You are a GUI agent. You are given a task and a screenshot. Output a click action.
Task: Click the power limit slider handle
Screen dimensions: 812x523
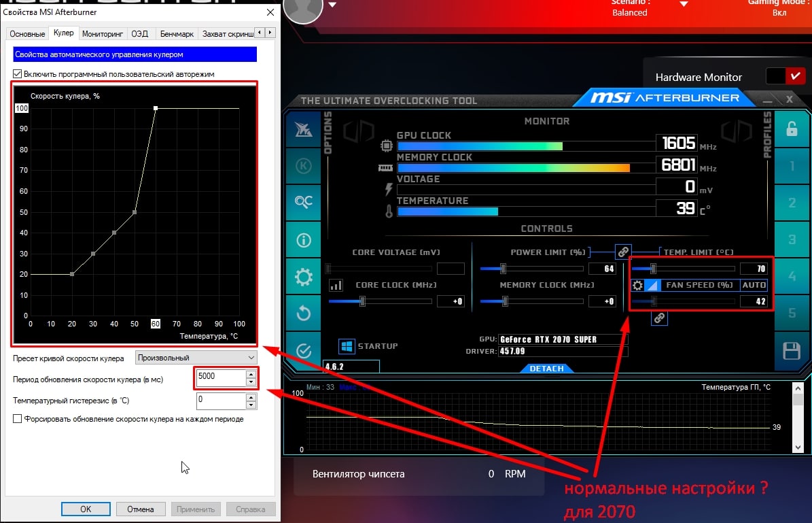(x=503, y=268)
